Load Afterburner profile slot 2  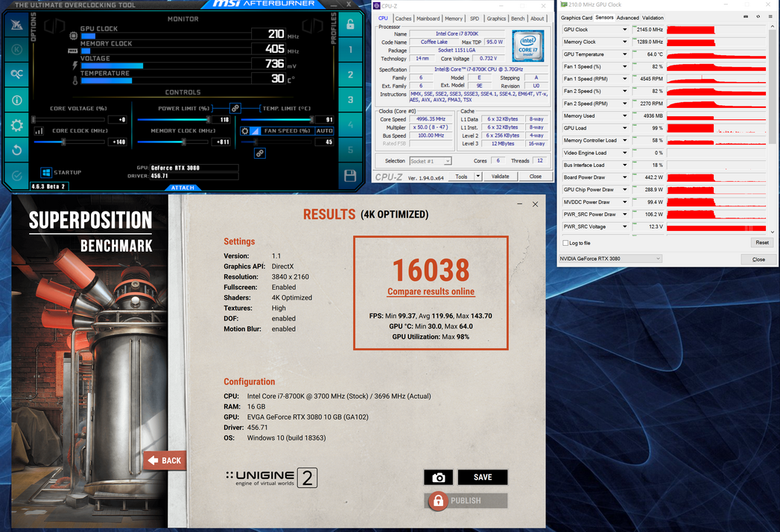click(350, 75)
